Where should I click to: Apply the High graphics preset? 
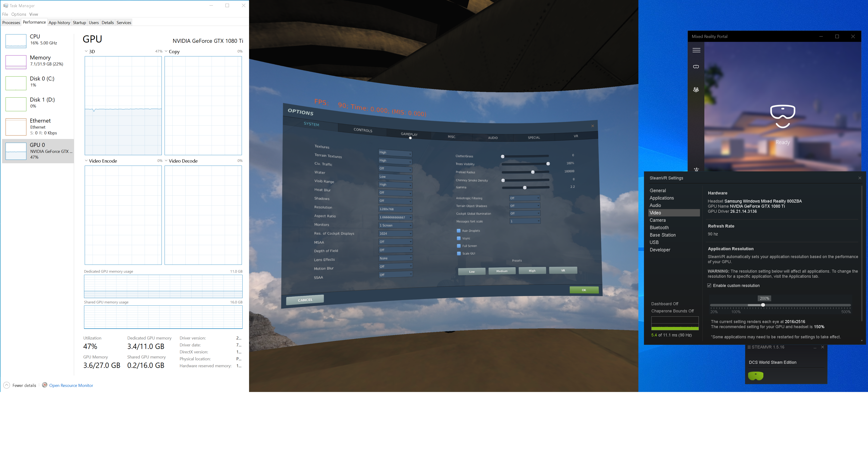pyautogui.click(x=532, y=271)
